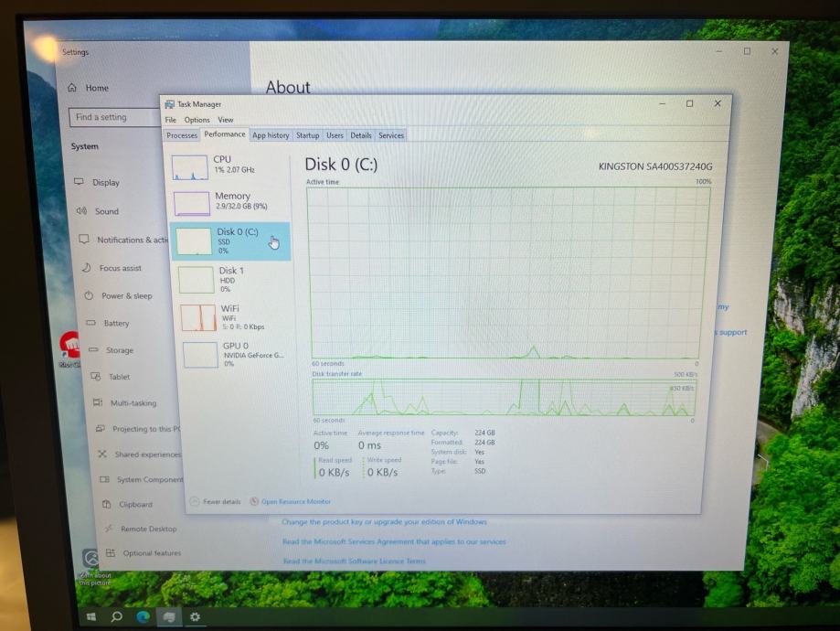Open Display settings page
This screenshot has height=631, width=840.
[x=106, y=183]
